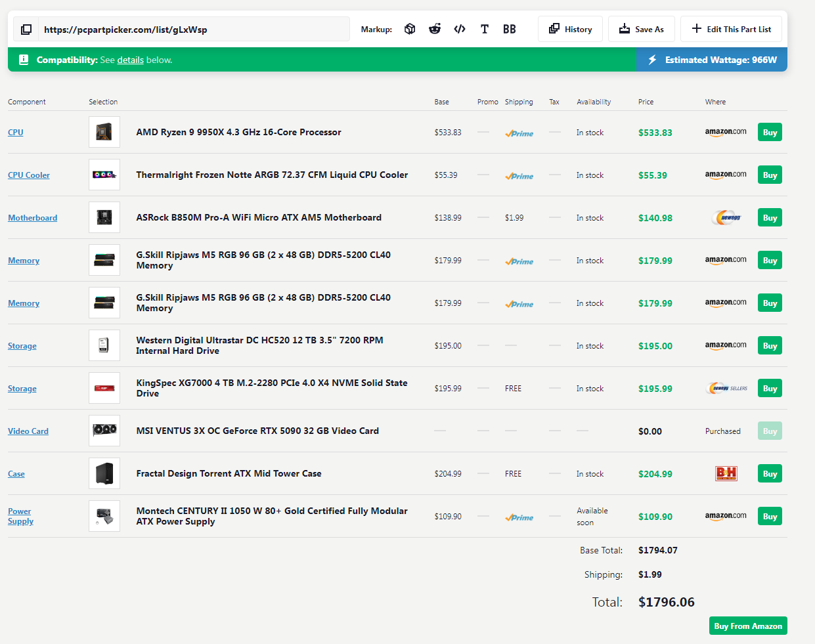Viewport: 815px width, 644px height.
Task: Open the MSI VENTUS 3X OC RTX 5090 name
Action: (x=257, y=431)
